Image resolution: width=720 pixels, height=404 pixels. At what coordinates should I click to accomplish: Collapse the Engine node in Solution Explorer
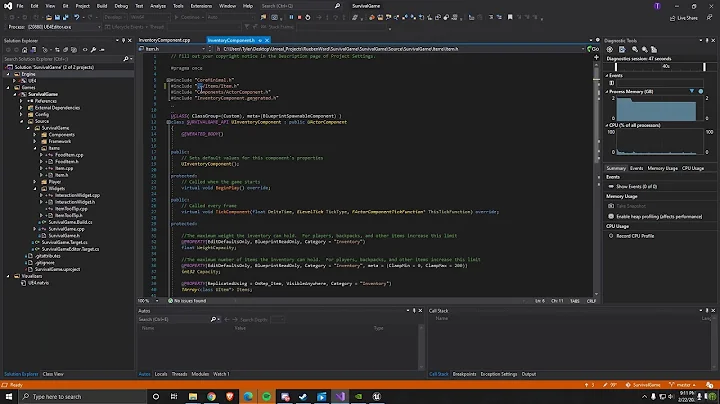[x=8, y=74]
